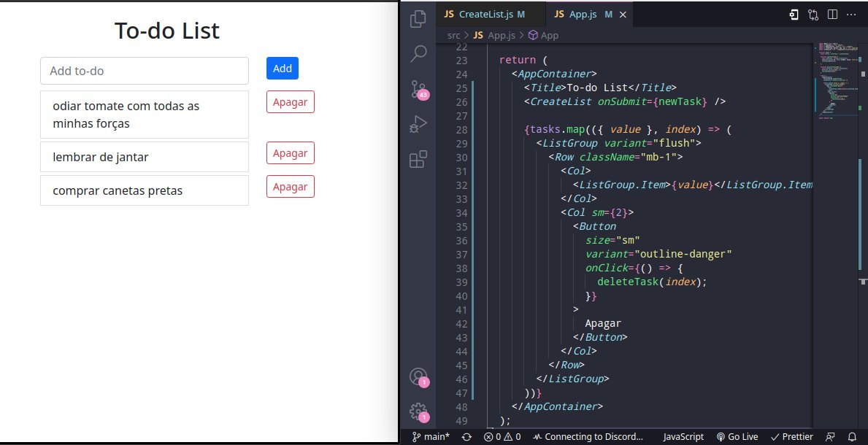868x445 pixels.
Task: Click the 'odiar tomate com todas' list item
Action: [145, 115]
